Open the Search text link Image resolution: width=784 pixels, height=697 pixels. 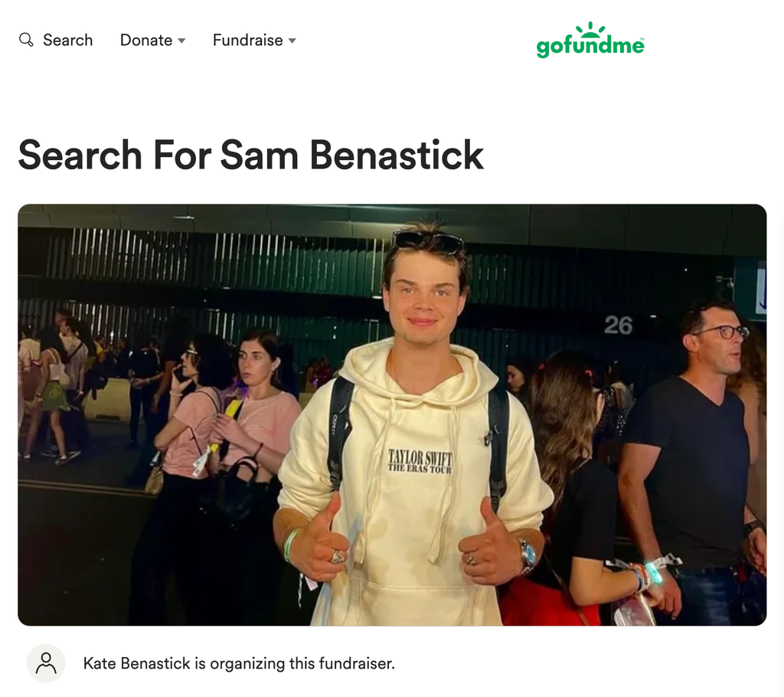[67, 40]
